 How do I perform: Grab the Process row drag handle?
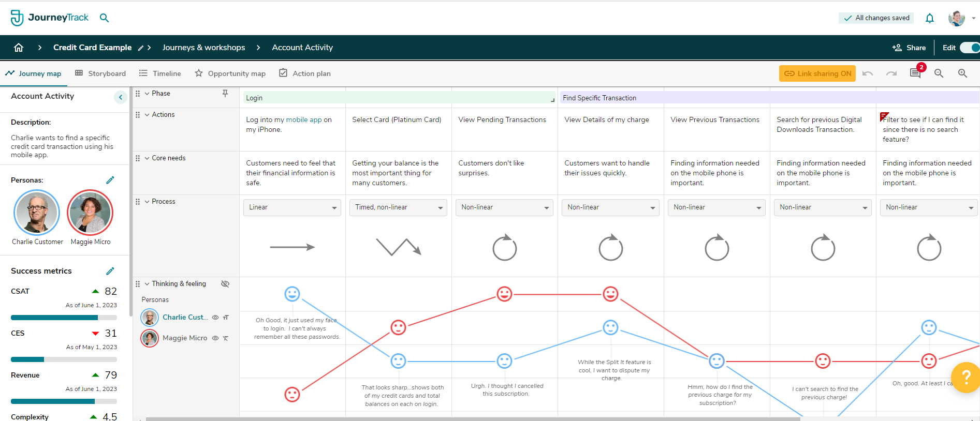coord(138,202)
